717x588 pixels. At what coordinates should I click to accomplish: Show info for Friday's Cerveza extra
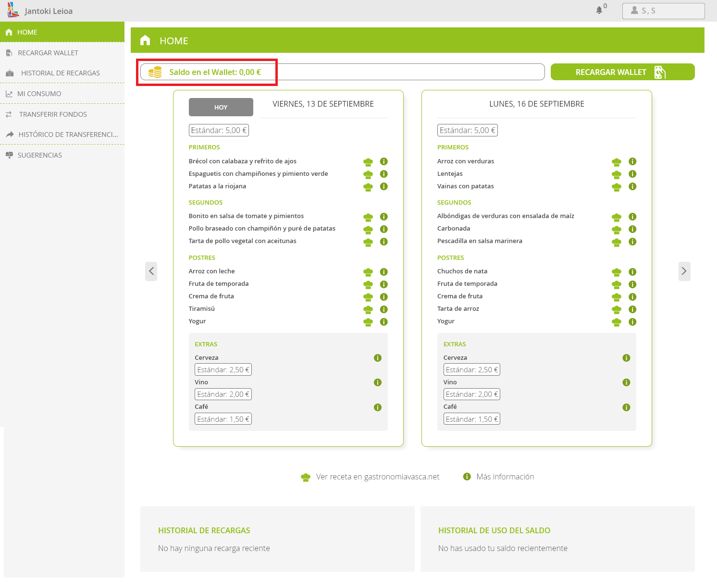[x=378, y=358]
